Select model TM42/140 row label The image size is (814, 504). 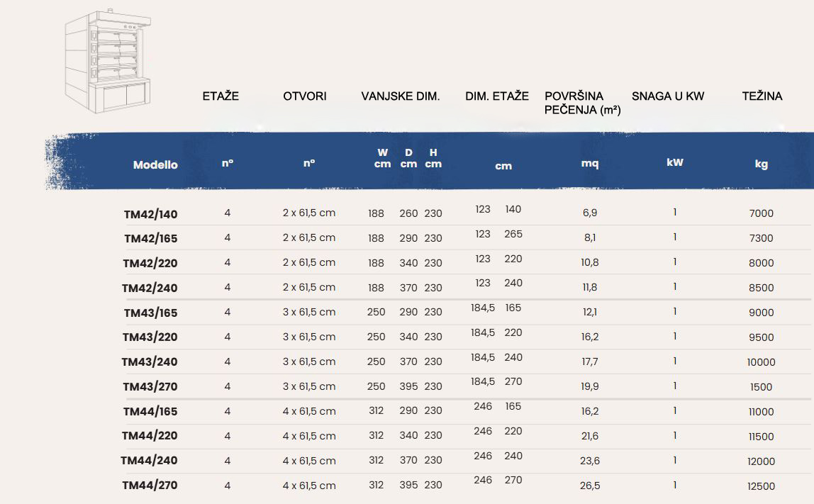click(150, 214)
